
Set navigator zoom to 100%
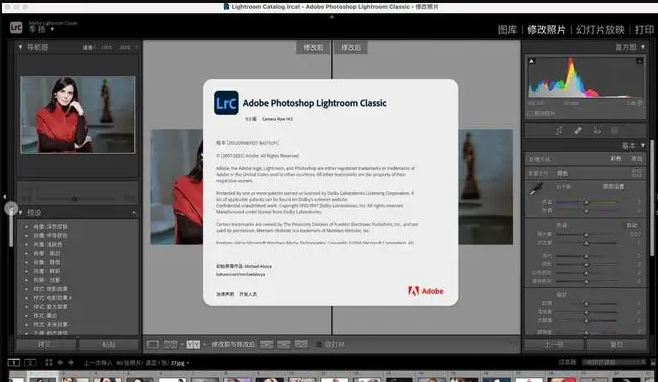point(107,47)
